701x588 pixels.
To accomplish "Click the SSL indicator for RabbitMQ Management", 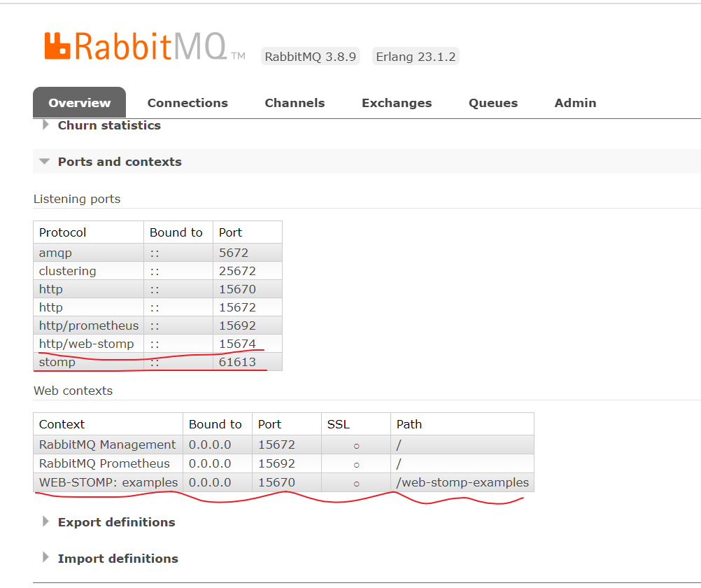I will 356,444.
